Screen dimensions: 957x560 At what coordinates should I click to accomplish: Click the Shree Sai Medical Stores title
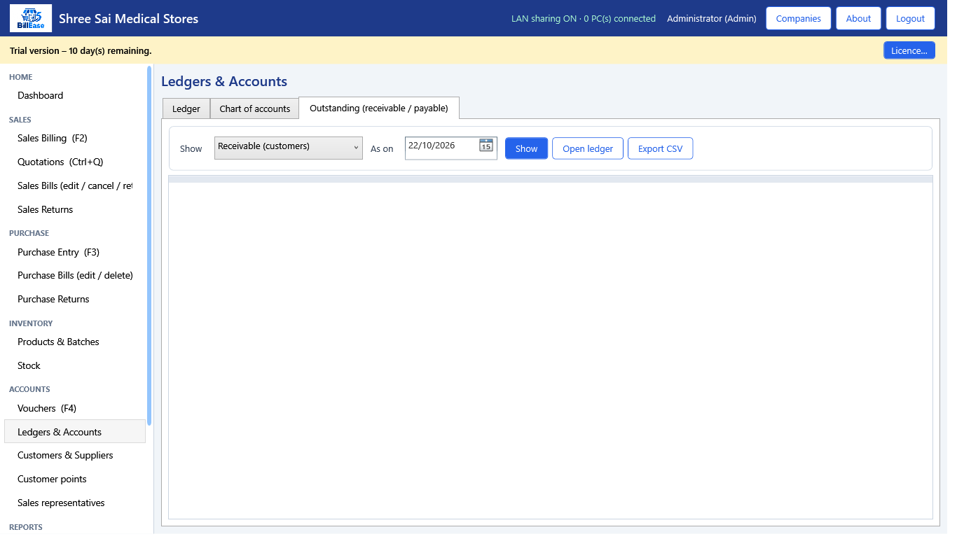(128, 19)
